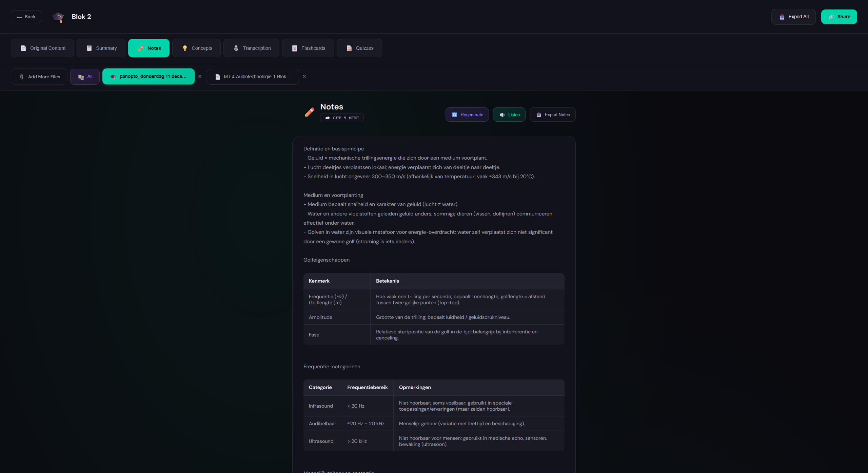The height and width of the screenshot is (473, 868).
Task: Click the Regenerate refresh button
Action: click(x=467, y=115)
